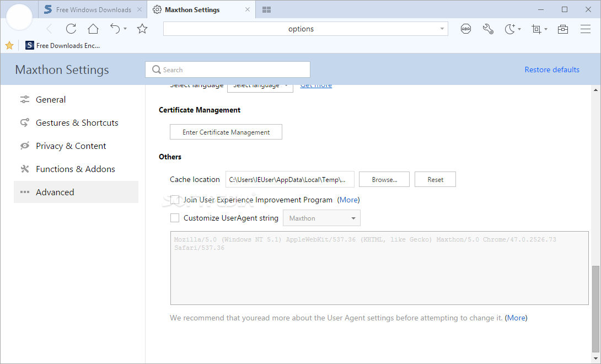Viewport: 601px width, 364px height.
Task: Open the main hamburger menu
Action: tap(585, 29)
